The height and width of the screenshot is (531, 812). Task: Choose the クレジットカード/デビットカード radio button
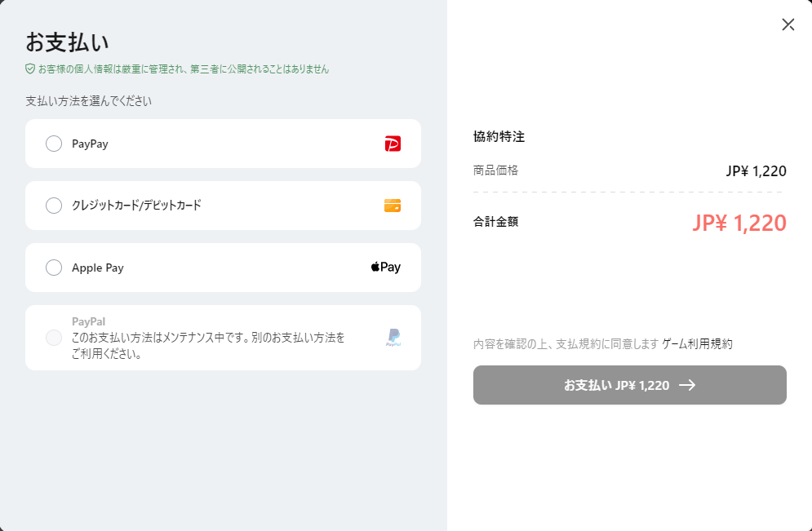click(54, 206)
